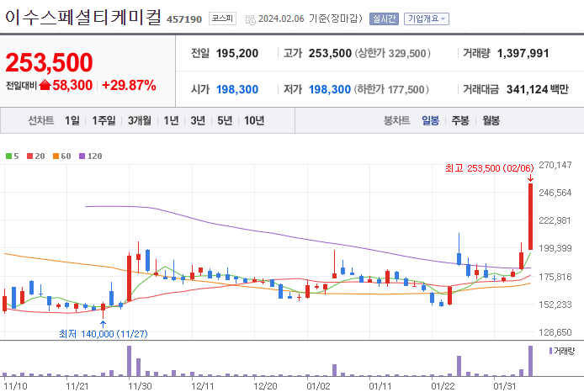Viewport: 584px width, 392px height.
Task: Switch to the 일봉 daily candle chart
Action: (x=430, y=120)
